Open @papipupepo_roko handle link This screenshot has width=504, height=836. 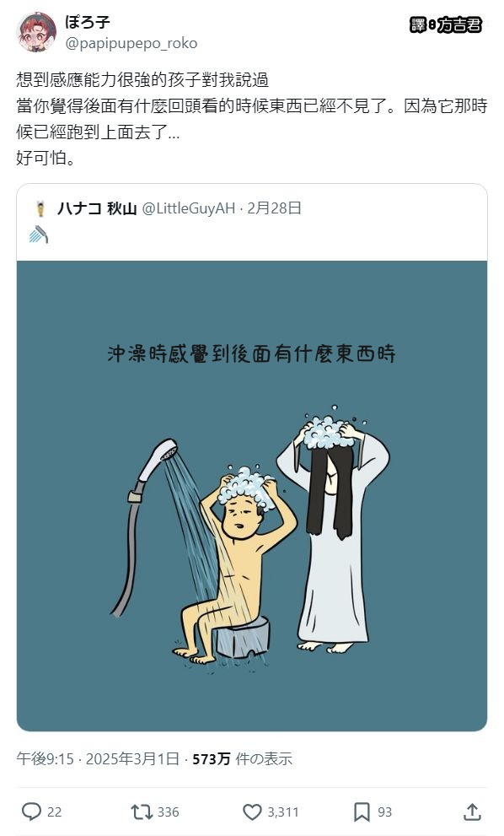[131, 43]
